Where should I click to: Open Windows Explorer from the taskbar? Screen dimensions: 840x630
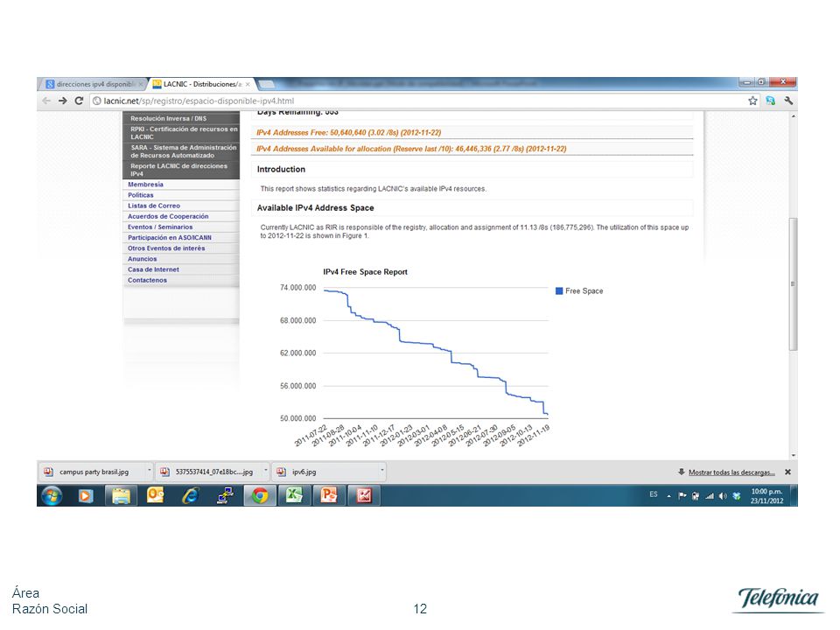point(122,496)
